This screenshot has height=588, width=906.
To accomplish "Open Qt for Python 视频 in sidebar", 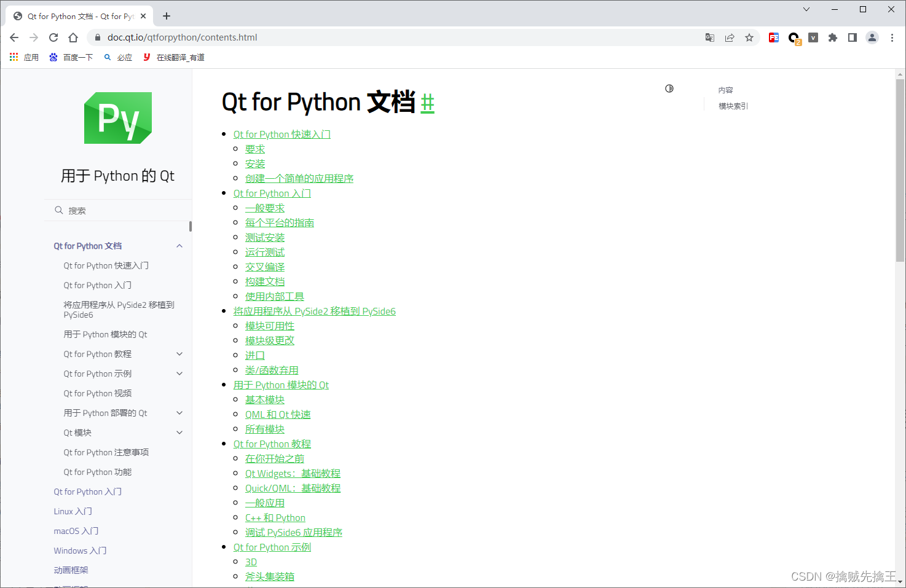I will (97, 393).
